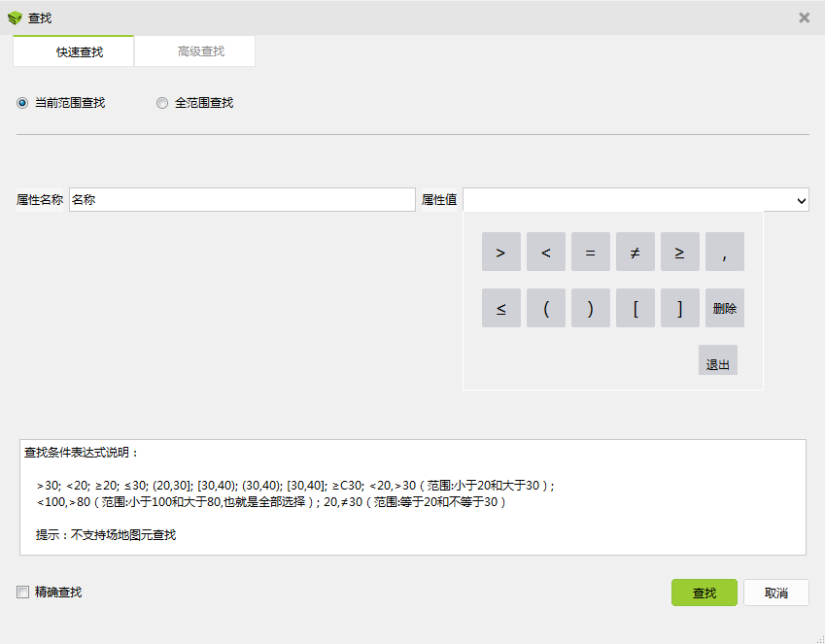Click the 取消 button

click(x=776, y=593)
